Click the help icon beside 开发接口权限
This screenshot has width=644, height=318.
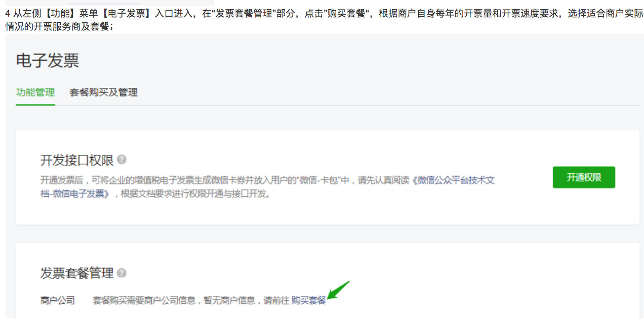click(122, 160)
